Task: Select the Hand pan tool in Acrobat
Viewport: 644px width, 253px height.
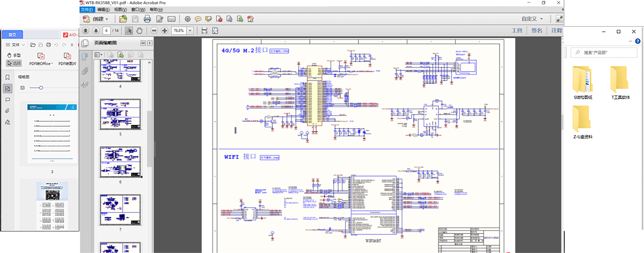Action: 139,31
